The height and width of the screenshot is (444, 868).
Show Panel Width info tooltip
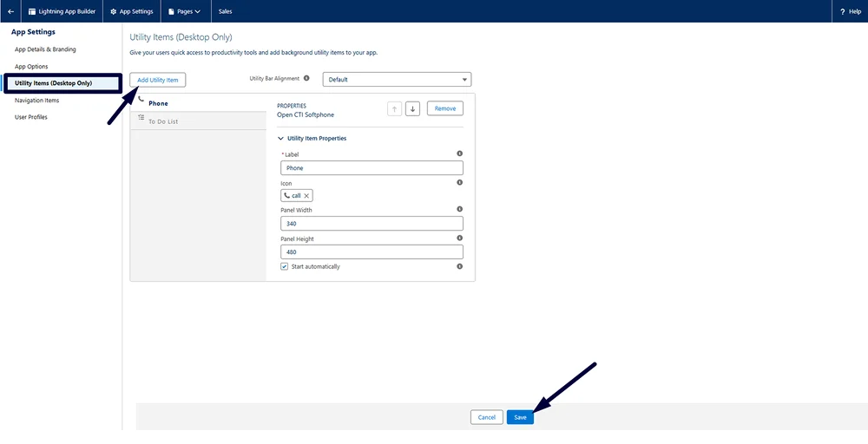459,209
